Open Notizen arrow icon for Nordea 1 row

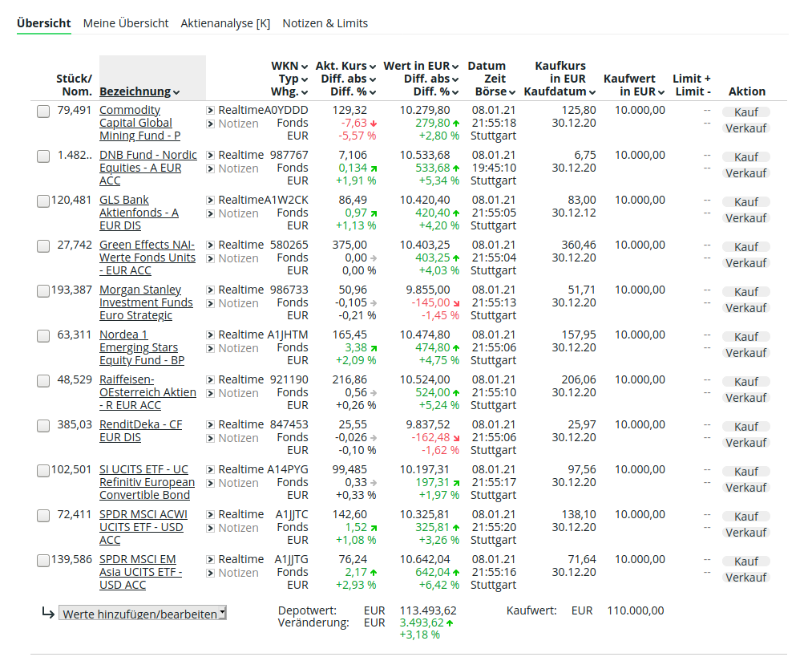[x=210, y=348]
